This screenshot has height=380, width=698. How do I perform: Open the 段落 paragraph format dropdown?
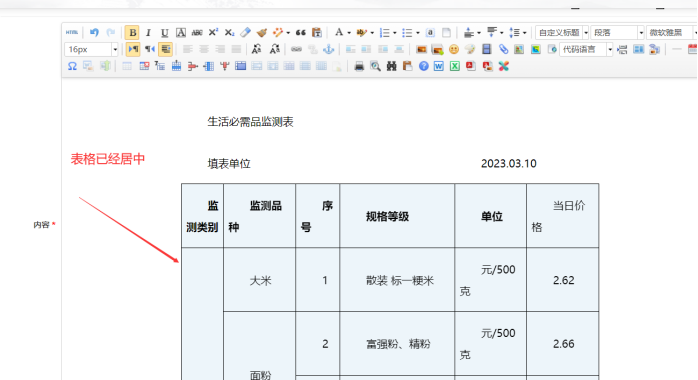[617, 32]
